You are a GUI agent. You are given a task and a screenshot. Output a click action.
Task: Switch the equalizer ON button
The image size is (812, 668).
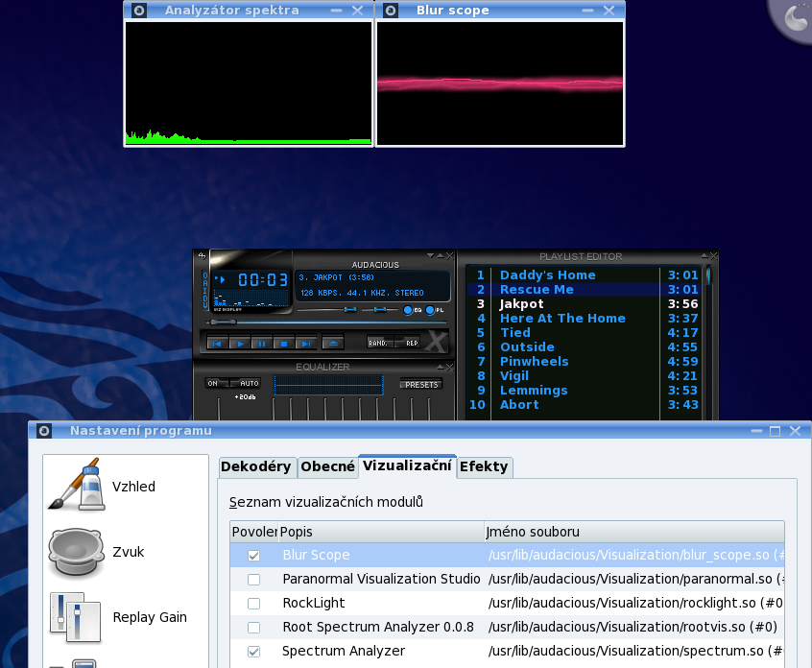(x=217, y=383)
